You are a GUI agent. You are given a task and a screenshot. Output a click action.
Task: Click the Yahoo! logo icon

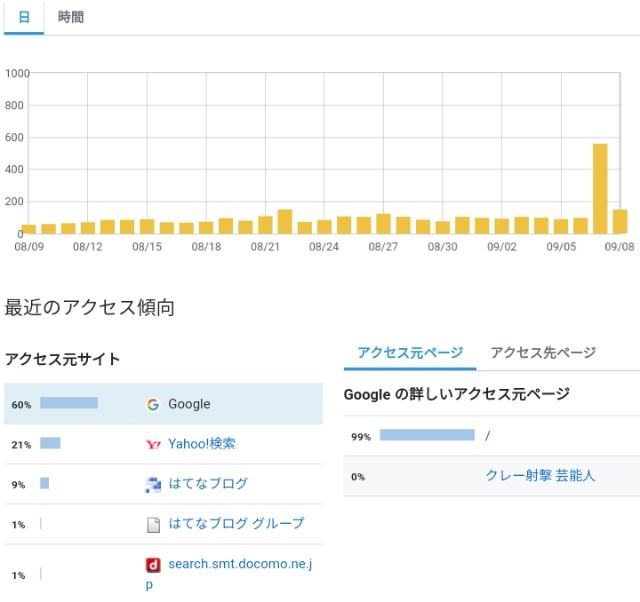point(153,444)
